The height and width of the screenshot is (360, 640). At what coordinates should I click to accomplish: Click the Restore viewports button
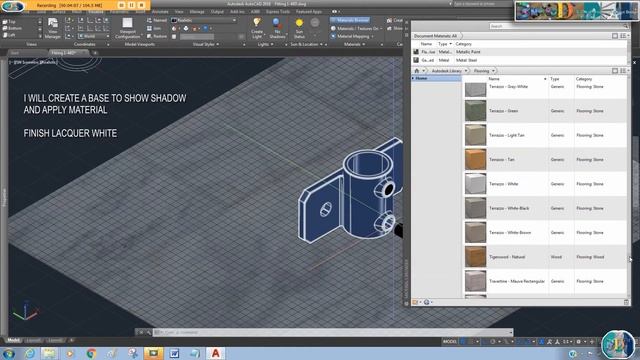point(156,36)
